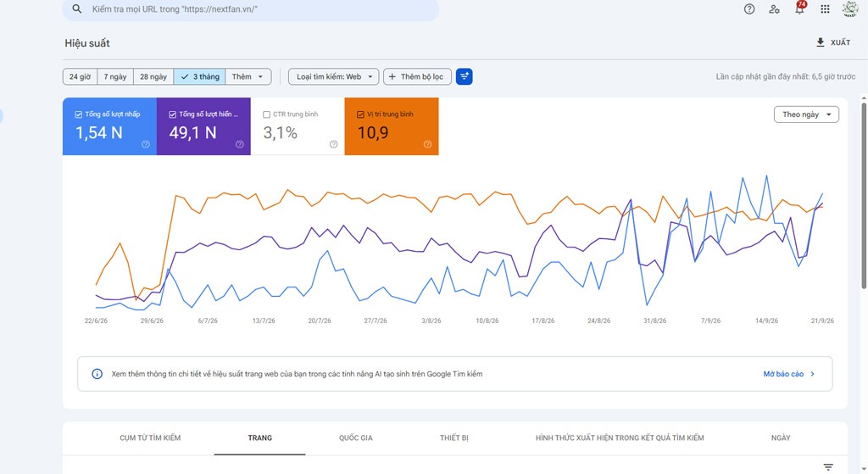This screenshot has height=474, width=868.
Task: Select the 28 ngày date range
Action: 153,76
